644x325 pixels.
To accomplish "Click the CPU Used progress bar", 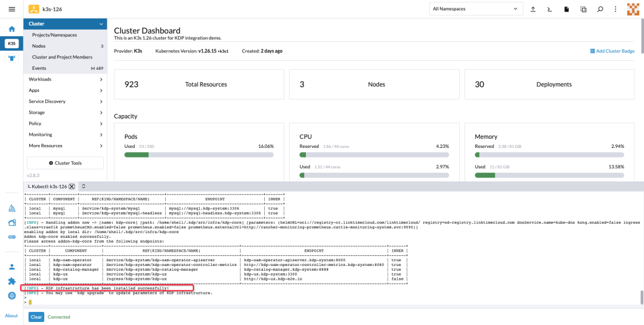I will (374, 175).
